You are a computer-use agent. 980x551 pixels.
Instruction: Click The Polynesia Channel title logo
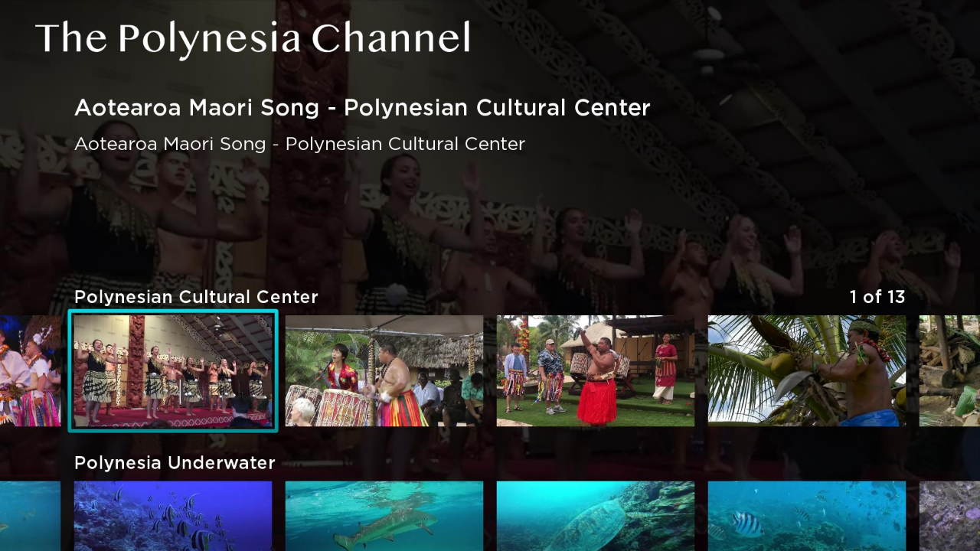[253, 38]
